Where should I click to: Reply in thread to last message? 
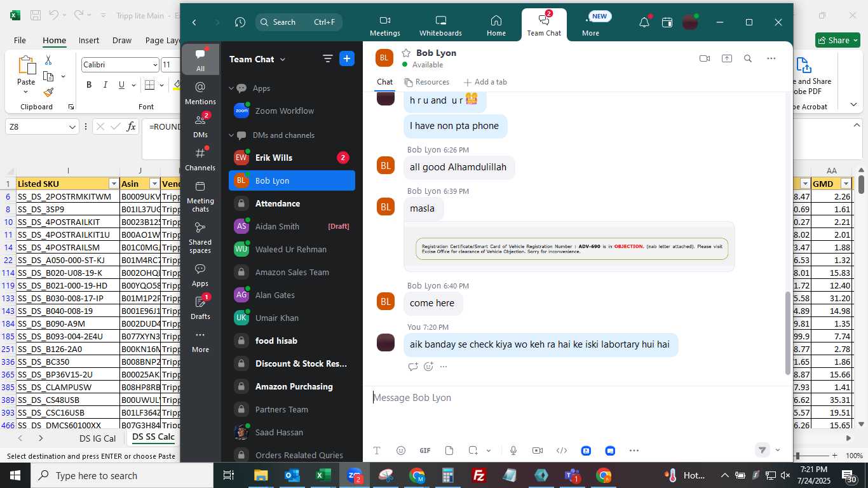coord(413,367)
